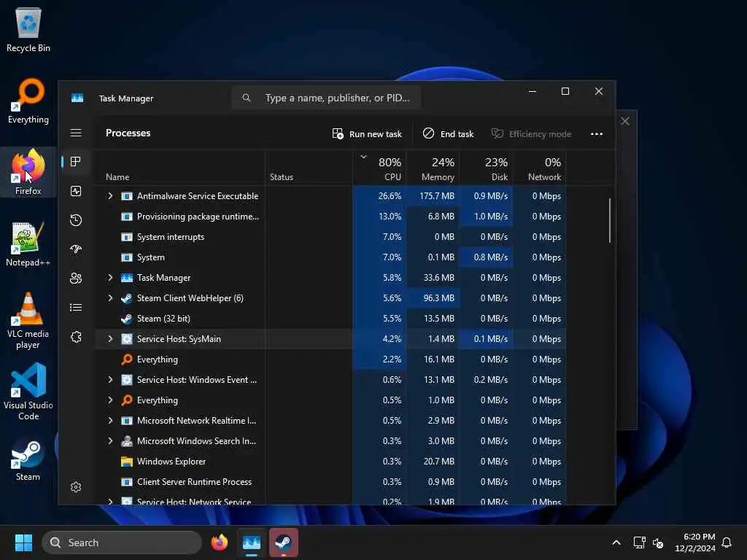Select Client Server Runtime Process row

(330, 482)
